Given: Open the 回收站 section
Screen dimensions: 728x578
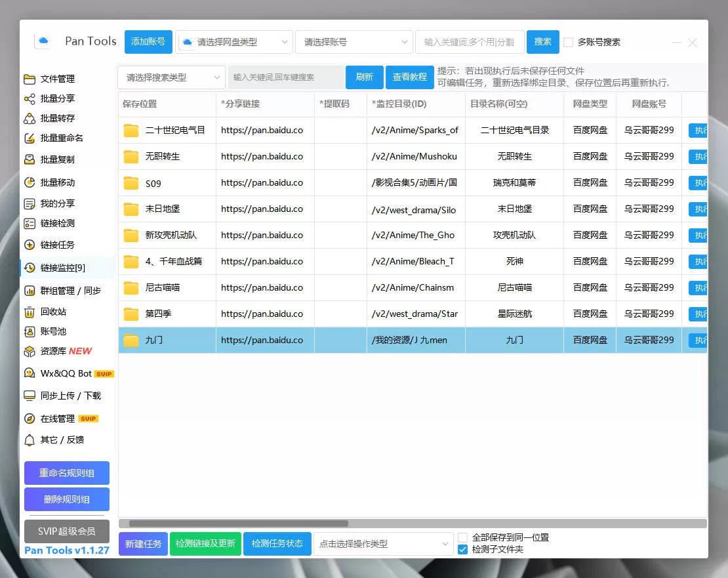Looking at the screenshot, I should [x=53, y=312].
